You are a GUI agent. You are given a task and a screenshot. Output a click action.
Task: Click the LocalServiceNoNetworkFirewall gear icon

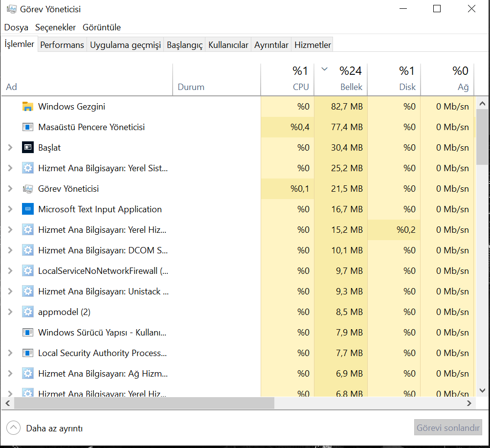(28, 271)
